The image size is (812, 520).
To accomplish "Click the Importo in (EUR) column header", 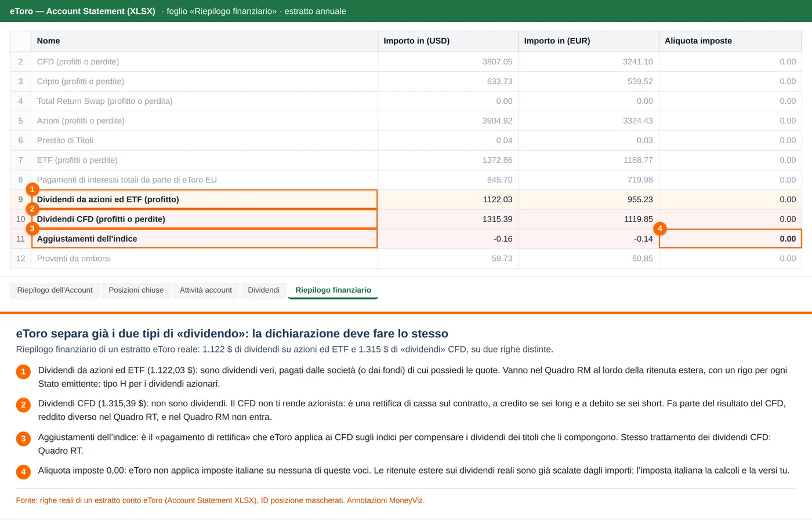I will coord(589,41).
